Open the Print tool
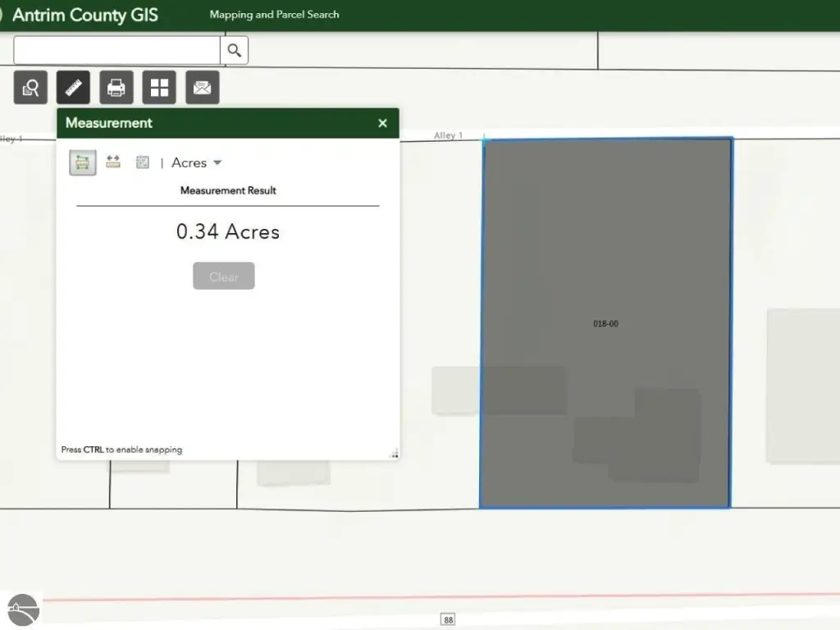 click(x=116, y=87)
